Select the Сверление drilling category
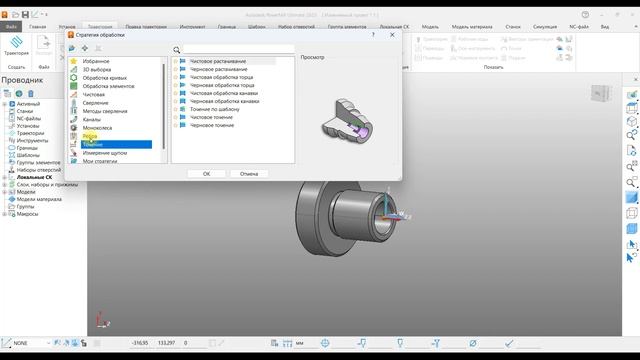640x360 pixels. tap(95, 103)
